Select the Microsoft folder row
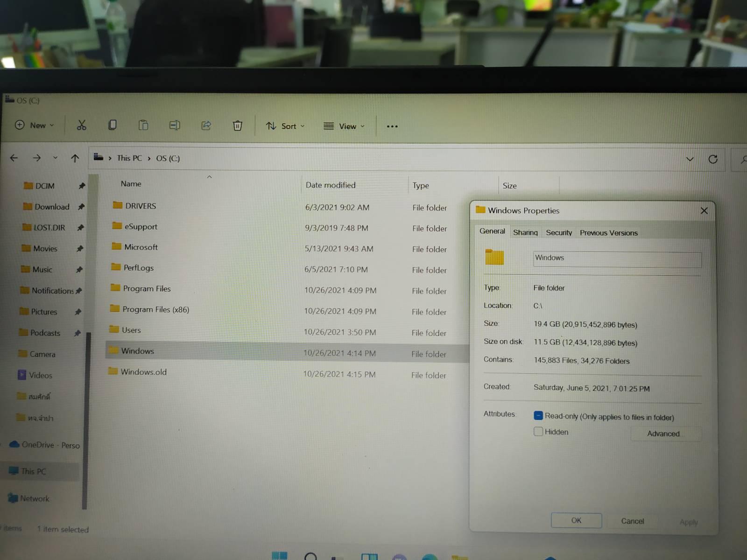 289,247
